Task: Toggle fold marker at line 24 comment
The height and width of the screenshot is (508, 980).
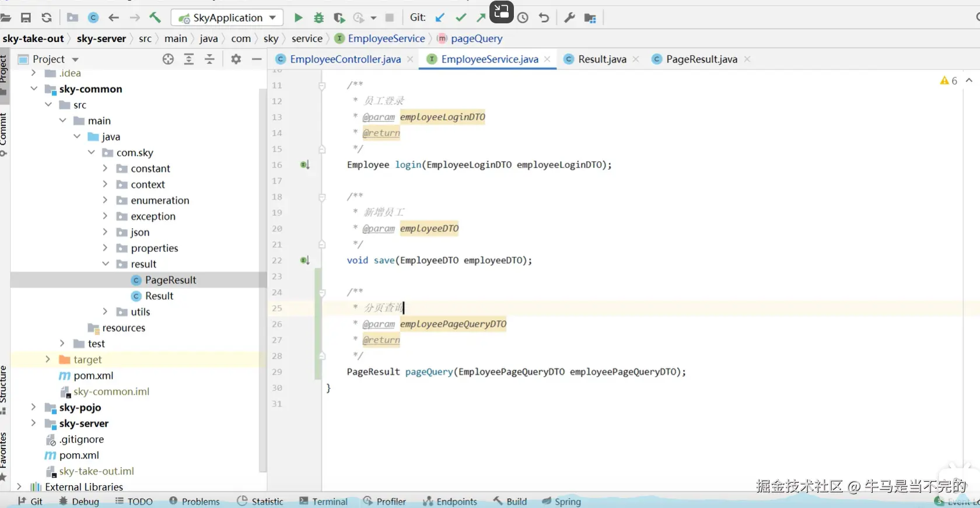Action: click(x=321, y=292)
